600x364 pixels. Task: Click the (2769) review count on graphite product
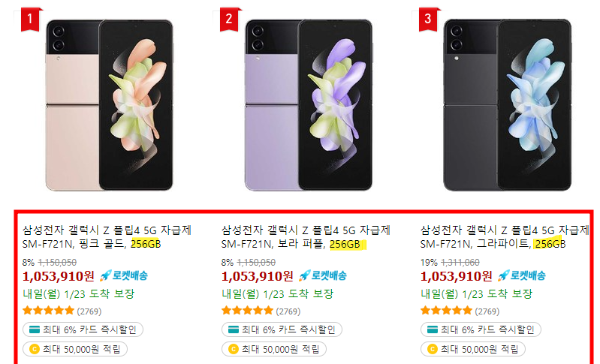[487, 311]
